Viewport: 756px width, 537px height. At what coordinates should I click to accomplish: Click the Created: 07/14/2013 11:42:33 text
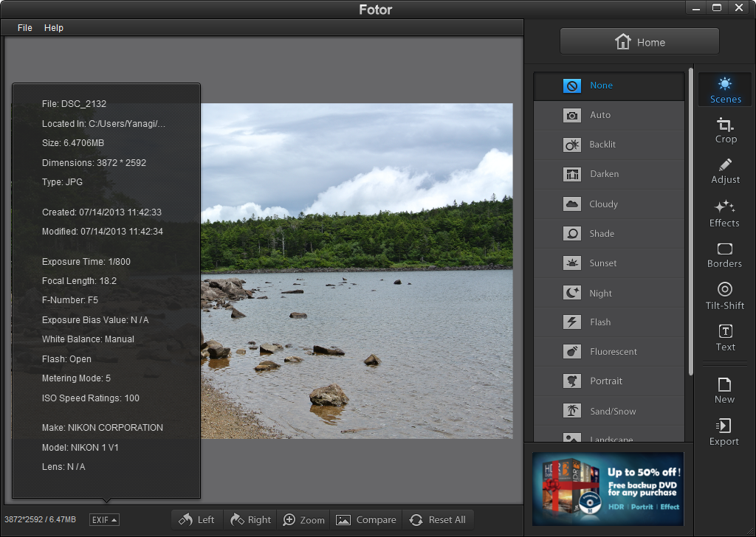(102, 212)
